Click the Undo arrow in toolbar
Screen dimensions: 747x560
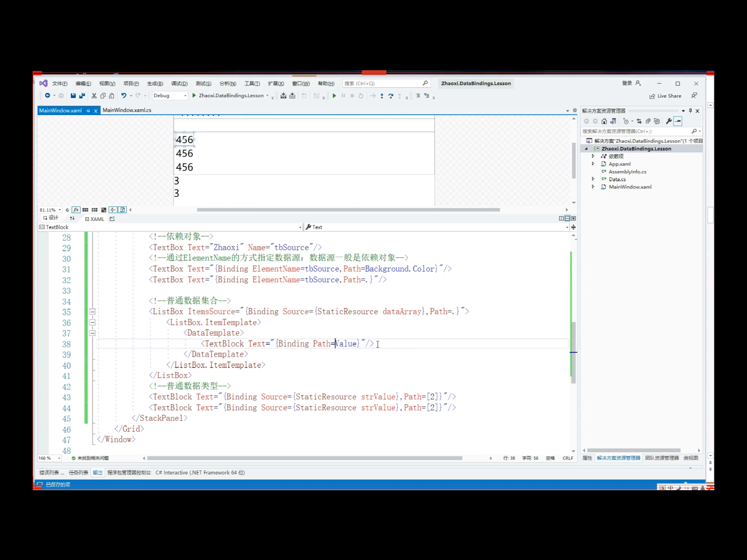pyautogui.click(x=123, y=96)
